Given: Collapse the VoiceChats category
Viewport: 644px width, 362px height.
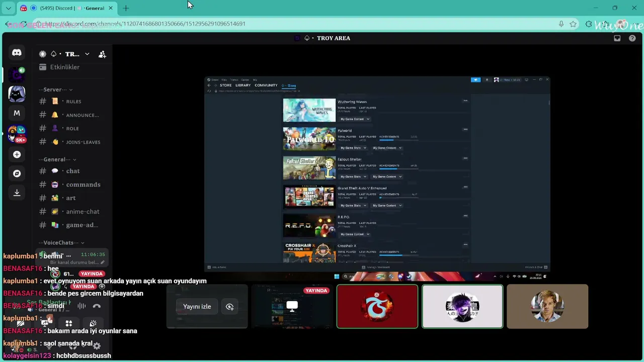Looking at the screenshot, I should (x=62, y=243).
